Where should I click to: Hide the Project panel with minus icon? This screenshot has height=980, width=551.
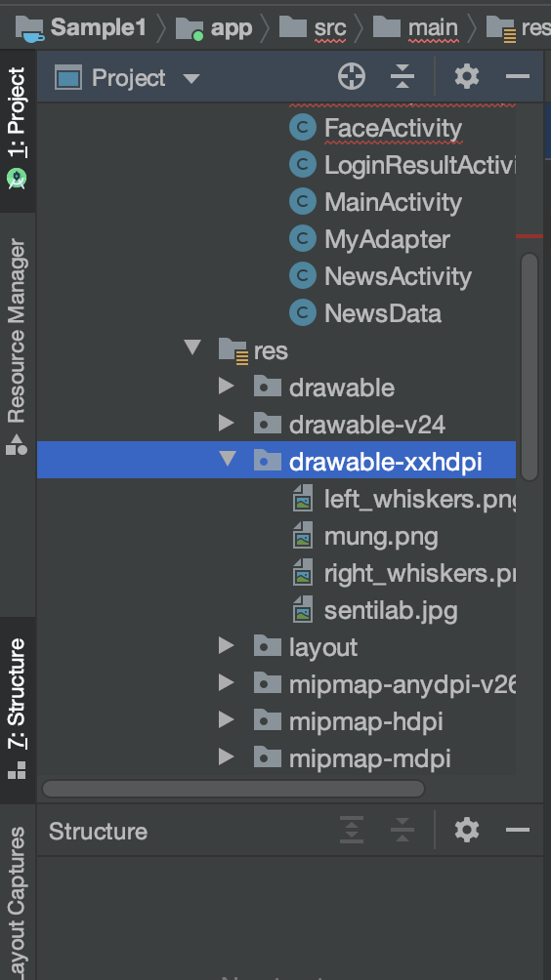click(x=518, y=77)
